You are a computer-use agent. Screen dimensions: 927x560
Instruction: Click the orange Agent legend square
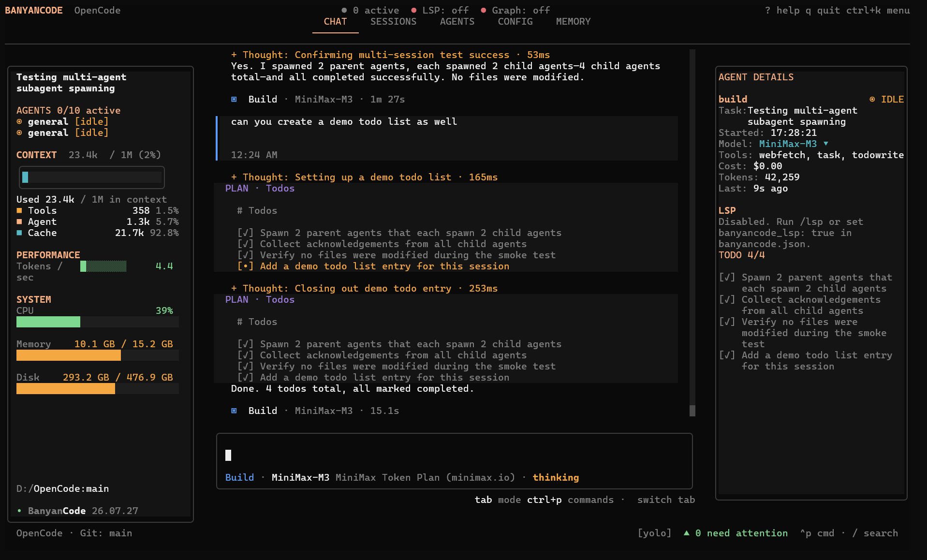(19, 221)
